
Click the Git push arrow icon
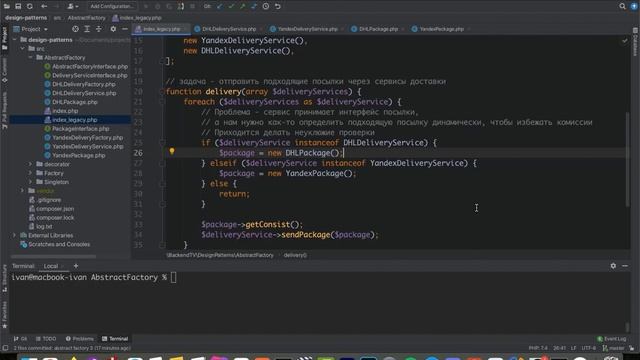[x=242, y=6]
